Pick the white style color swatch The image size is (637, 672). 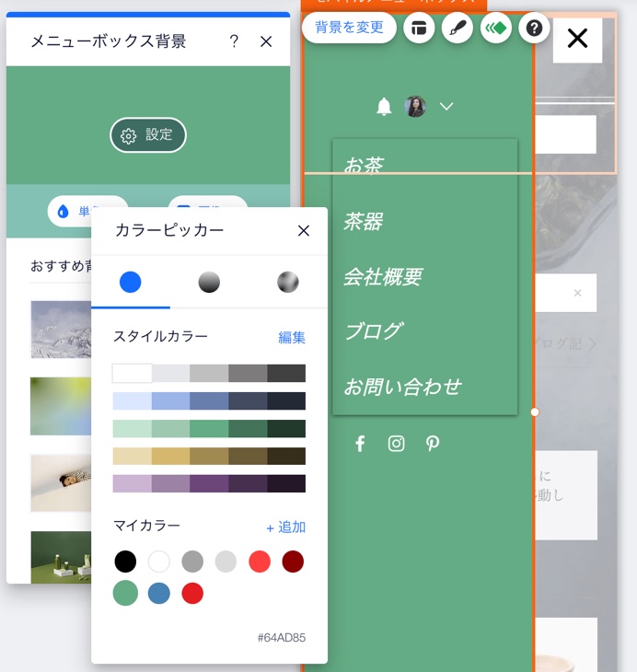(132, 374)
